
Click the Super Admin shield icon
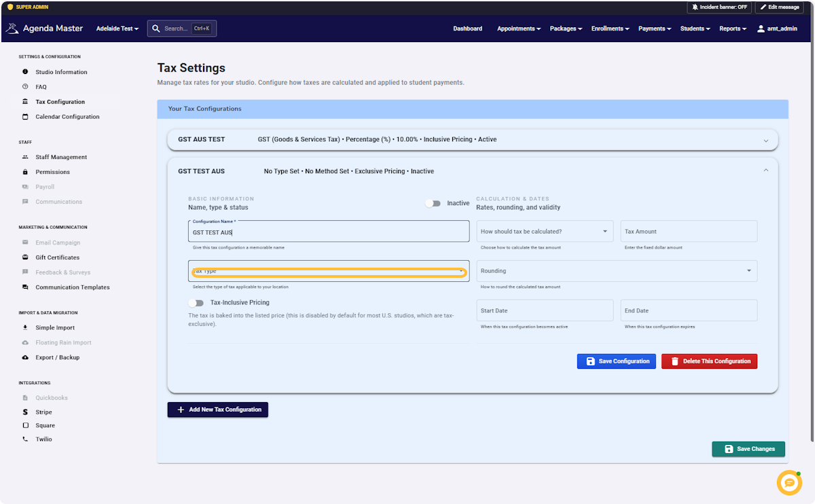click(10, 7)
